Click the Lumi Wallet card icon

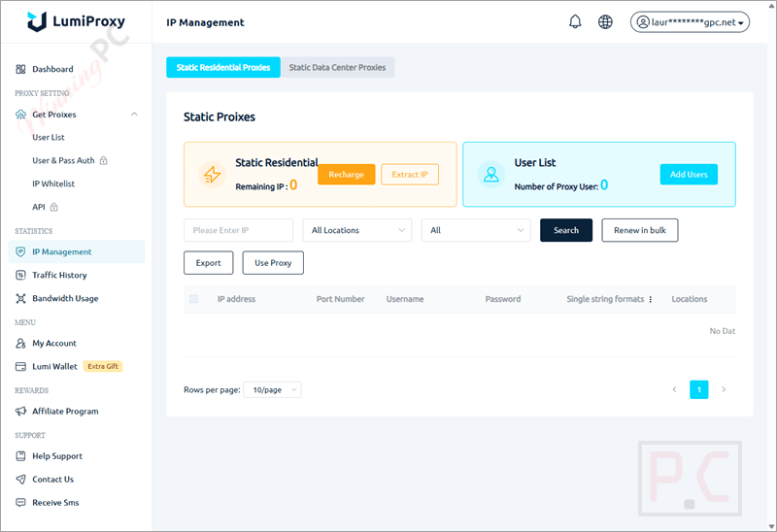(20, 367)
